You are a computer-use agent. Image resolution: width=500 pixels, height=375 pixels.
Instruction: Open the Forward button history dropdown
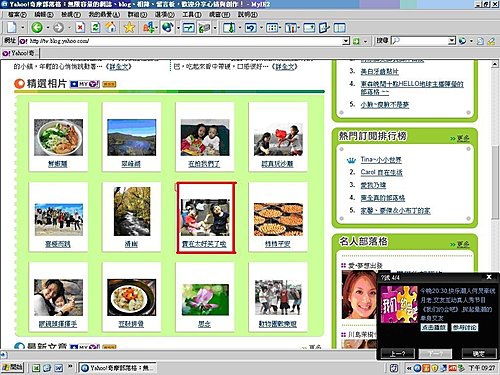69,28
